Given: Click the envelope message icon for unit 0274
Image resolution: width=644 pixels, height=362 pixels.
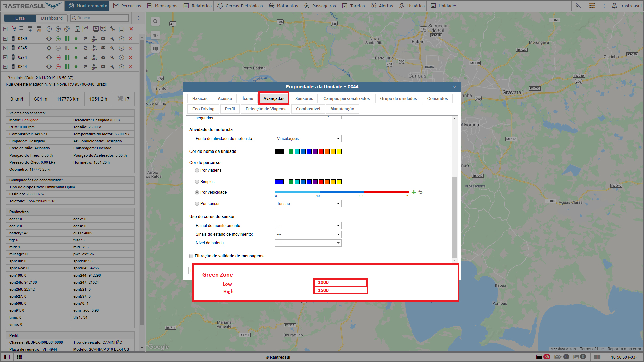Looking at the screenshot, I should [x=103, y=57].
